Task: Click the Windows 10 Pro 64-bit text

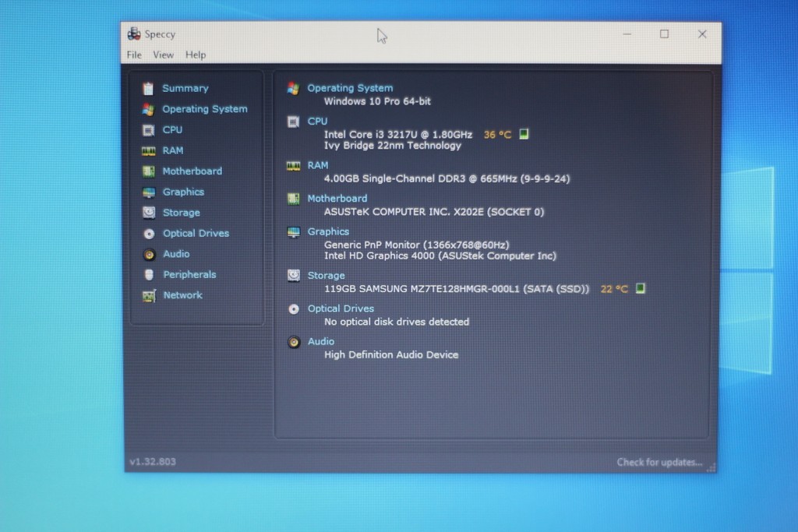Action: tap(377, 102)
